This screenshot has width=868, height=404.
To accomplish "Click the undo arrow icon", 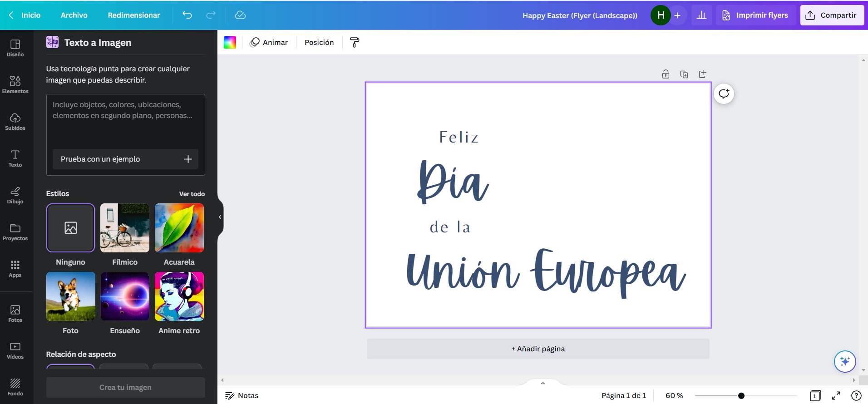I will (x=187, y=15).
